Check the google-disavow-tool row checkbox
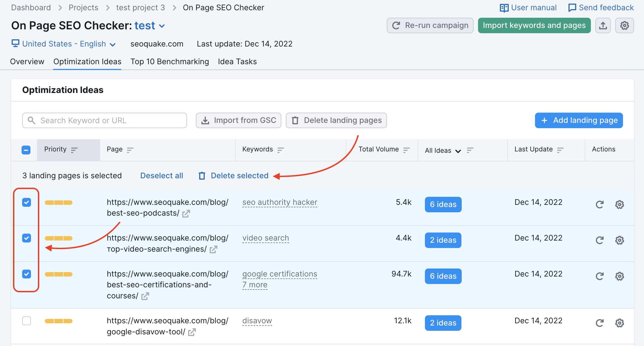 27,321
